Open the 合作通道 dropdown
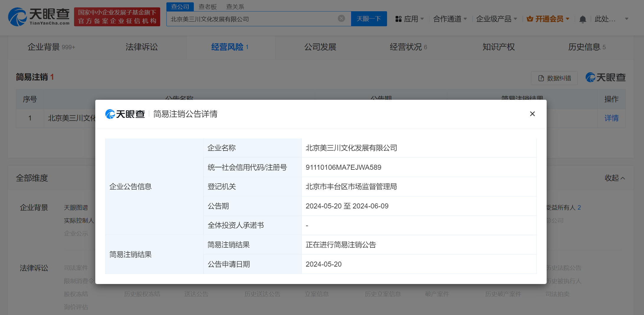The height and width of the screenshot is (315, 644). coord(450,19)
